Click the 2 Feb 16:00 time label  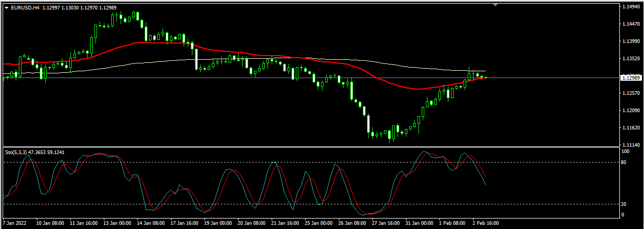[485, 223]
